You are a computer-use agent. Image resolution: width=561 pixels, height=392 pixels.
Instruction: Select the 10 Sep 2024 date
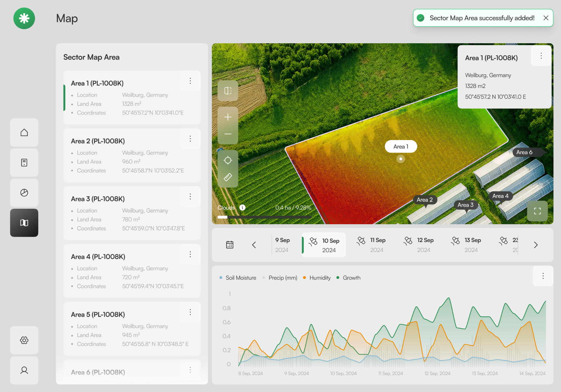tap(324, 245)
